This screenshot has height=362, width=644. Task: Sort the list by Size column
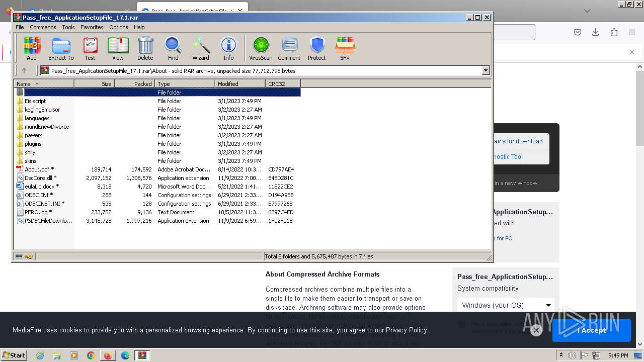click(95, 83)
